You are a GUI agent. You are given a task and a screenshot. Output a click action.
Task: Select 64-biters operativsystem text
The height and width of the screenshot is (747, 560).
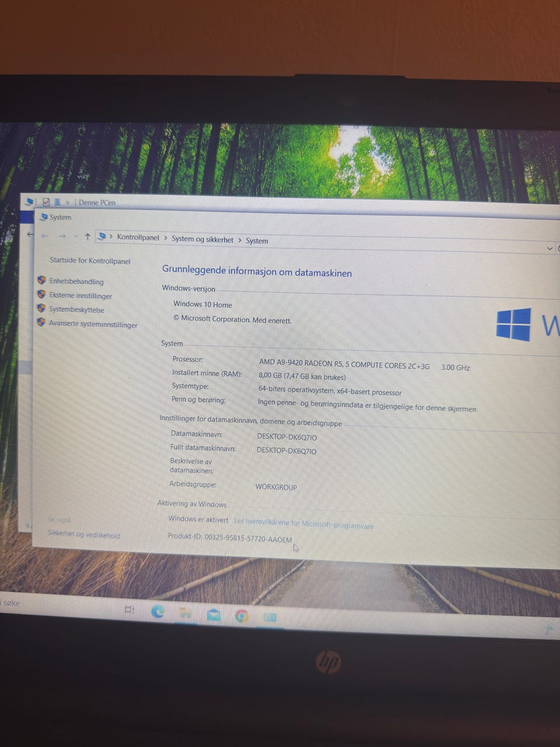[x=296, y=389]
